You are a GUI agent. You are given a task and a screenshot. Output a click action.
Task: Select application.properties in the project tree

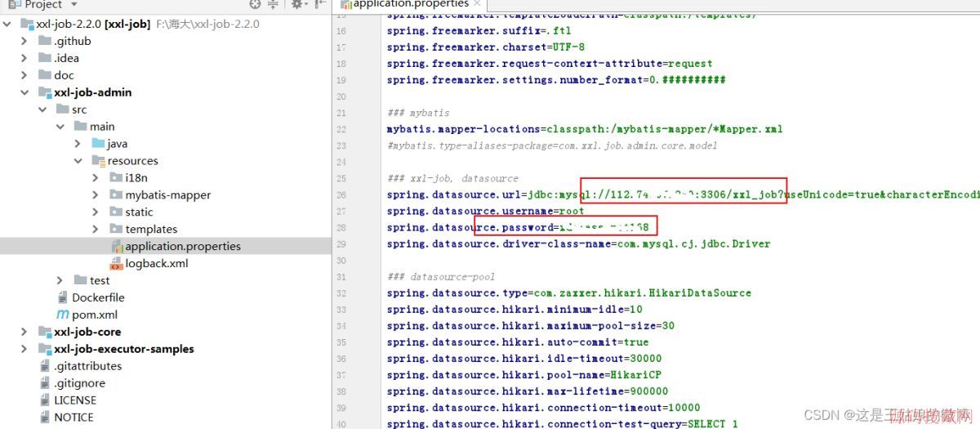click(183, 246)
